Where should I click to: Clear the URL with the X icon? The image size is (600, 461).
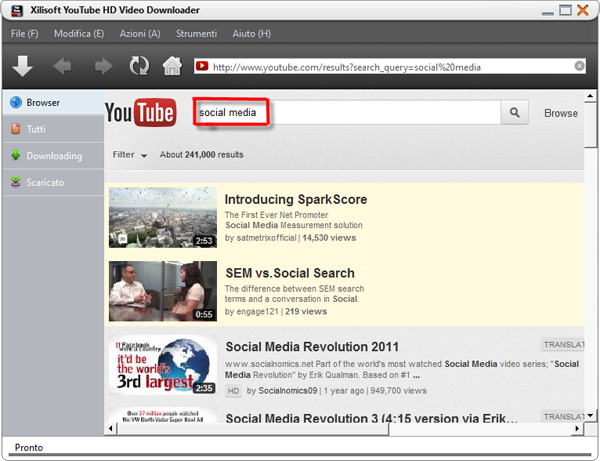tap(579, 66)
